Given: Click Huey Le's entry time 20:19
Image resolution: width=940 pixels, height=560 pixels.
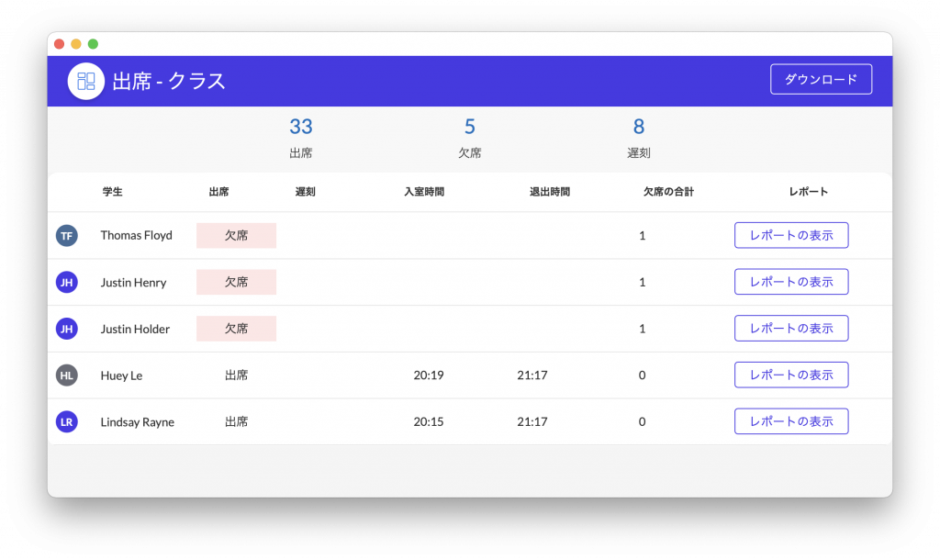Looking at the screenshot, I should coord(429,375).
